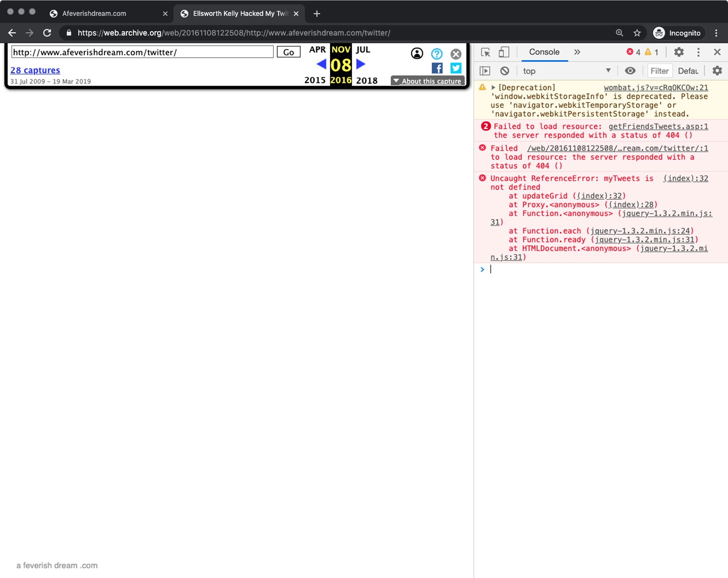Toggle the device toolbar icon

[x=503, y=52]
